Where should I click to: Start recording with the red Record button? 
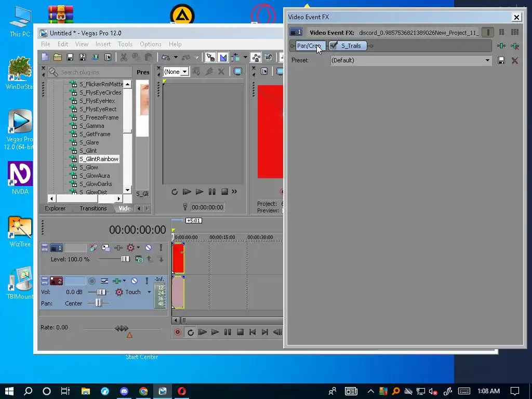[178, 332]
